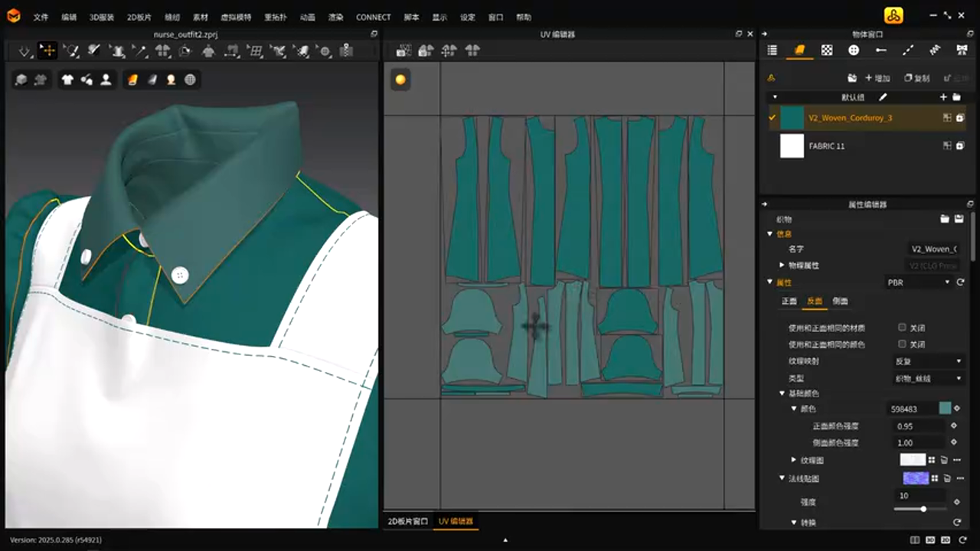Image resolution: width=980 pixels, height=551 pixels.
Task: Click the simulate arrow tool in toolbar
Action: 24,51
